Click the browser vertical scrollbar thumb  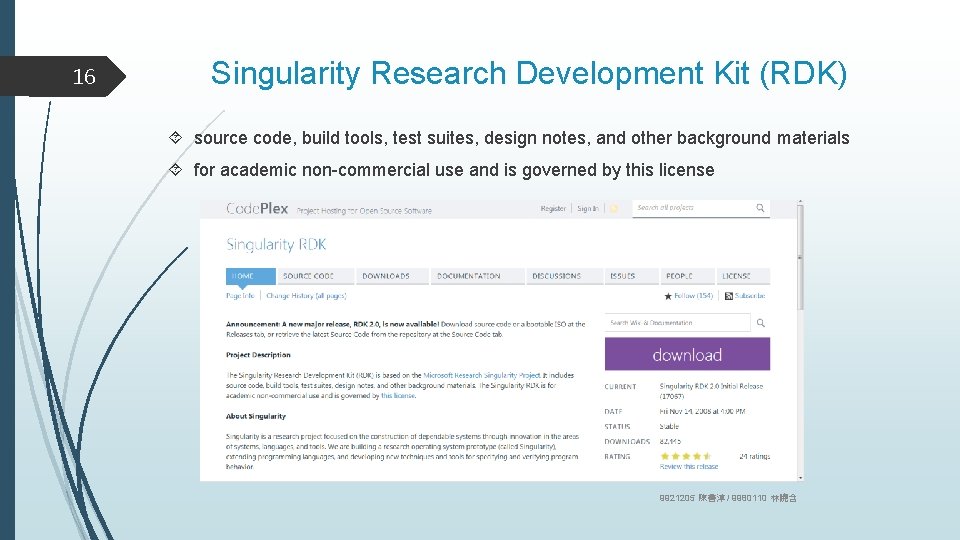click(800, 257)
